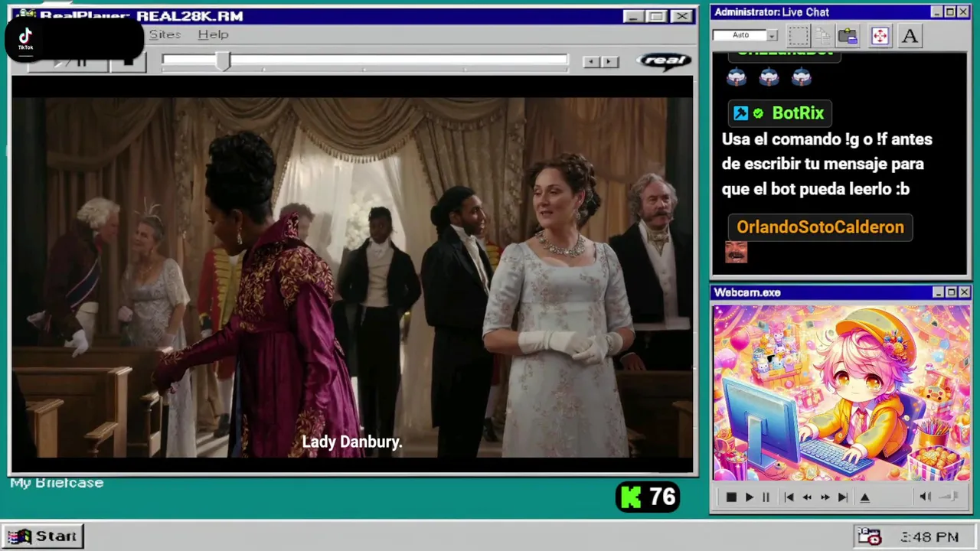Click the RealPlayer video display area

[x=352, y=275]
